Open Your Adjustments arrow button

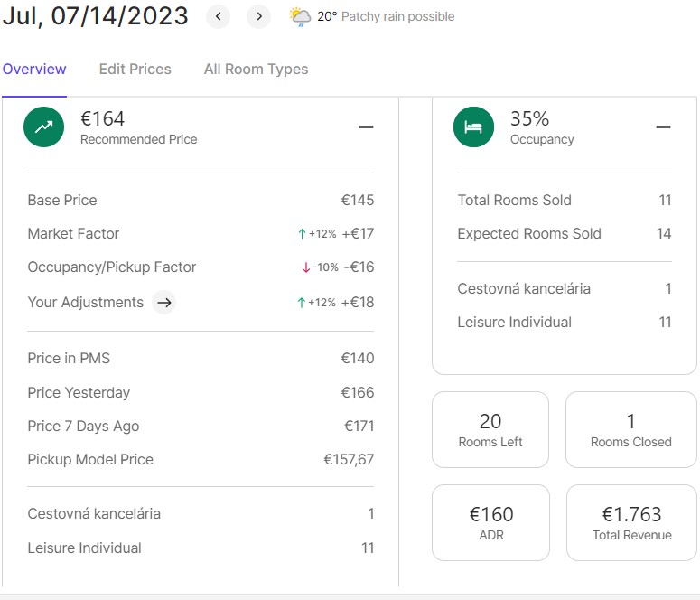[163, 303]
